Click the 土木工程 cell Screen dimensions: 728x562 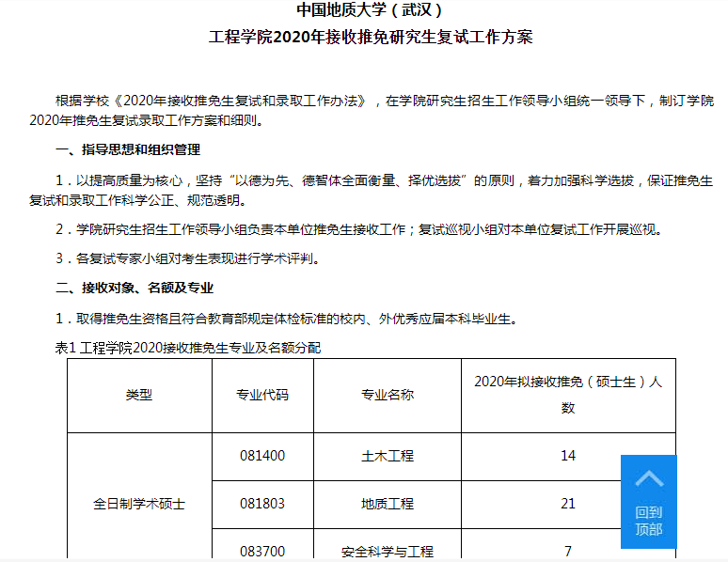[x=388, y=456]
